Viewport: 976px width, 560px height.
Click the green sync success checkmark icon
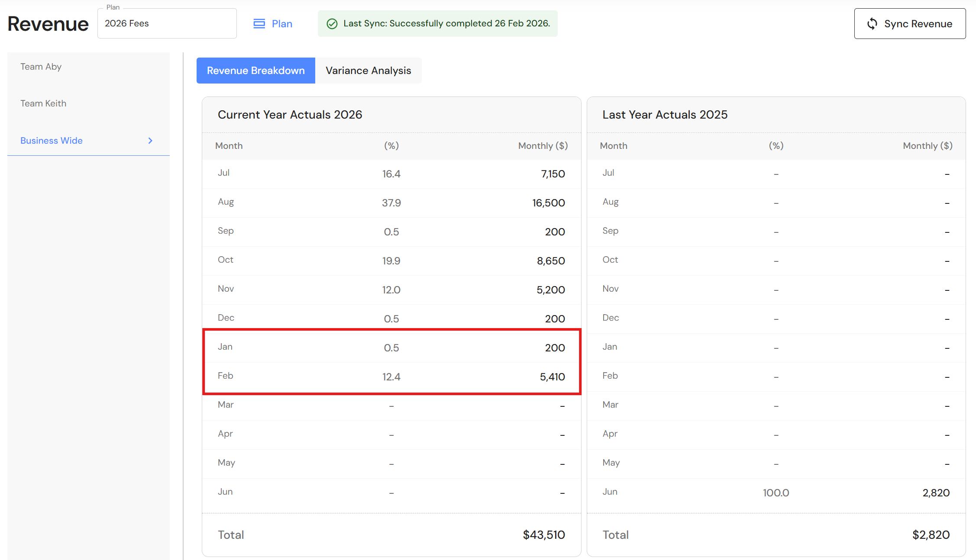click(332, 24)
